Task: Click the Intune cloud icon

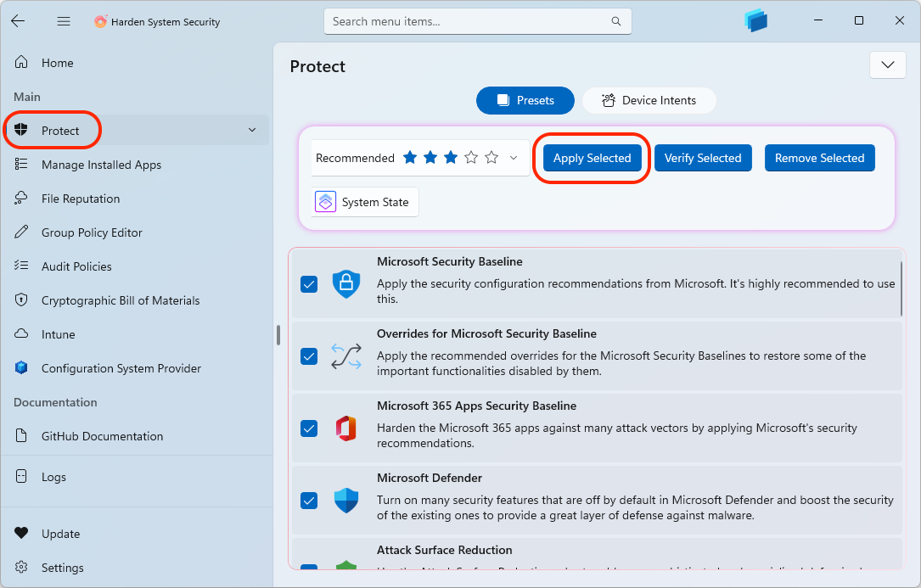Action: [21, 333]
